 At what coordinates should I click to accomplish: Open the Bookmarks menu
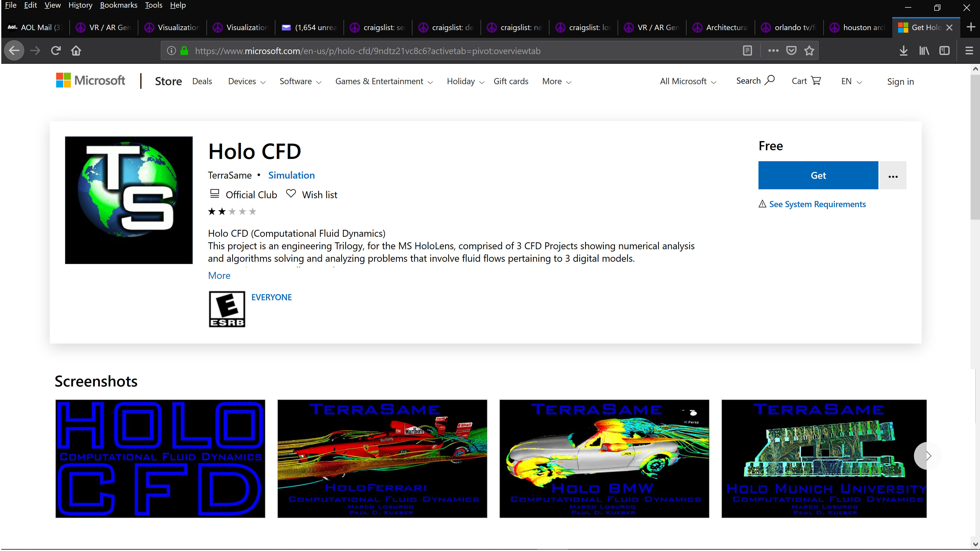[118, 5]
